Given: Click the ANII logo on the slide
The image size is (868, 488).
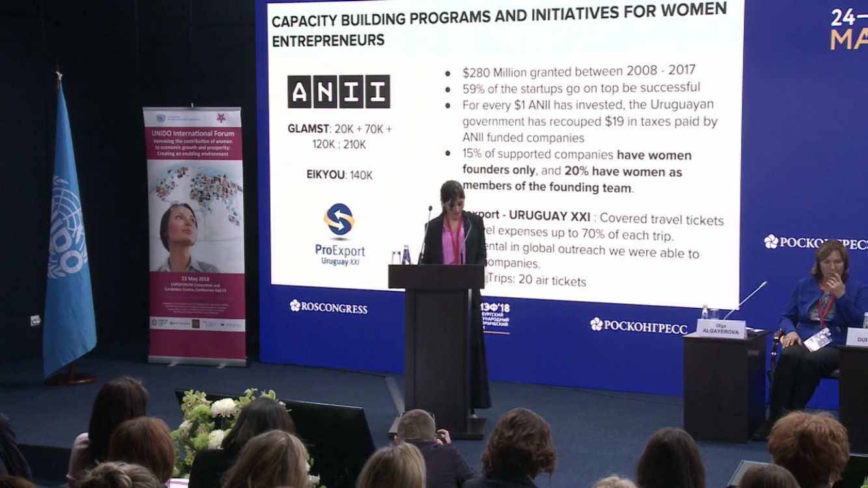Looking at the screenshot, I should click(339, 91).
